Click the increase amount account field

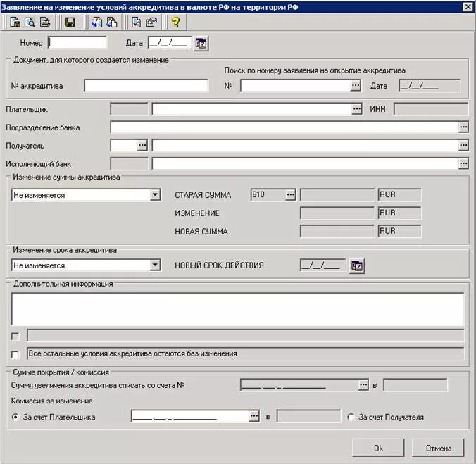pyautogui.click(x=299, y=385)
